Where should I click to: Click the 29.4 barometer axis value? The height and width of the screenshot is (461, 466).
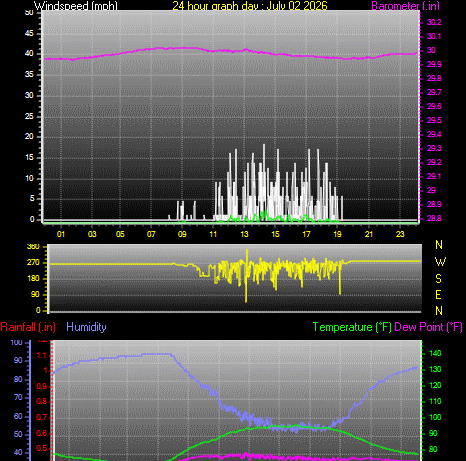434,134
